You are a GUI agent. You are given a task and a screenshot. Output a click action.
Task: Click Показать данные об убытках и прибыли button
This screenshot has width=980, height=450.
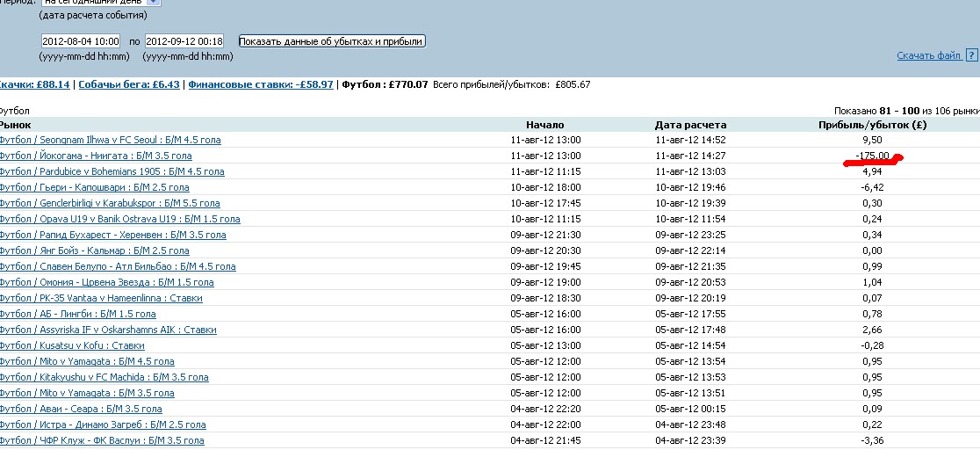332,41
